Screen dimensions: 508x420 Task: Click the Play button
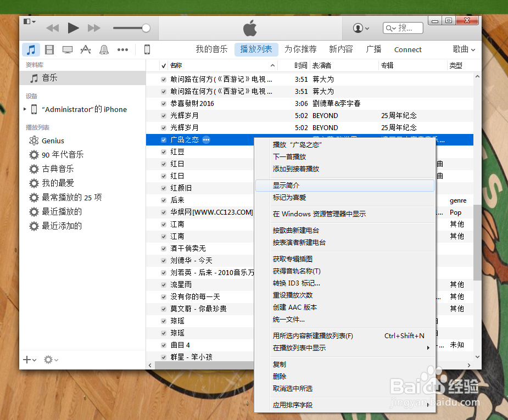pos(73,28)
